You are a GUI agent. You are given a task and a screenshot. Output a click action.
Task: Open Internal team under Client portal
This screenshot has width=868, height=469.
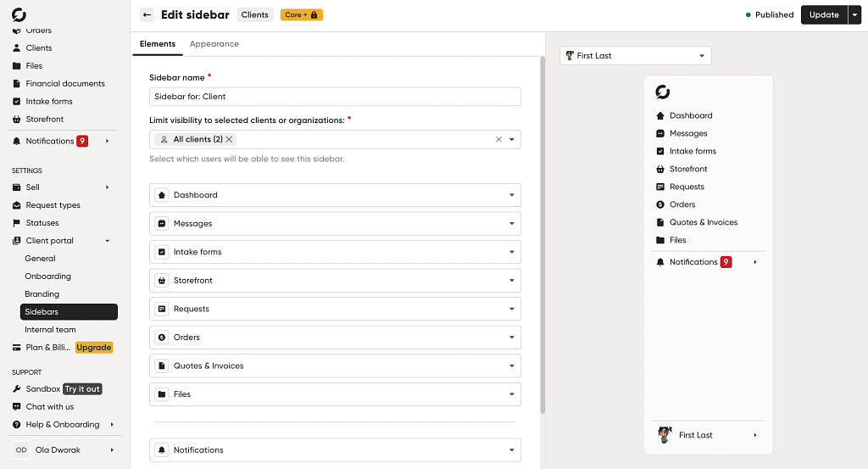point(50,329)
